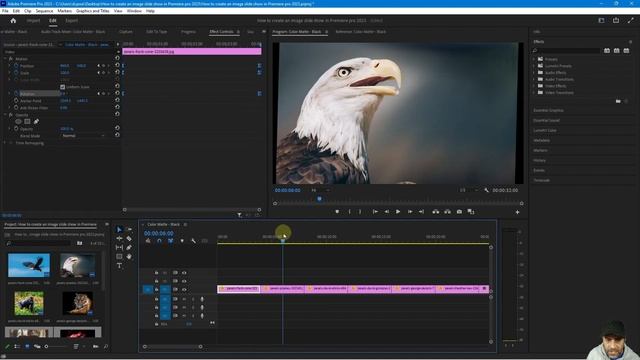Select the Rectangle tool
Screen dimensions: 640x360
[x=119, y=256]
